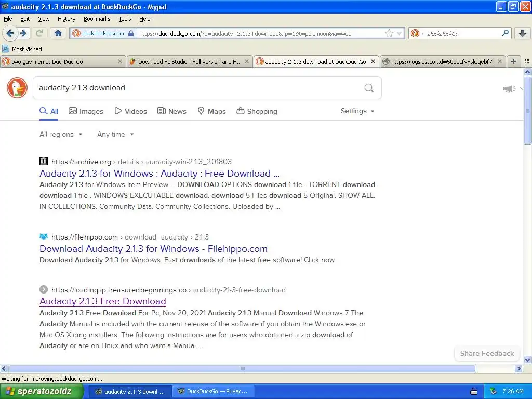Switch to Download FL Studio tab

(x=190, y=61)
